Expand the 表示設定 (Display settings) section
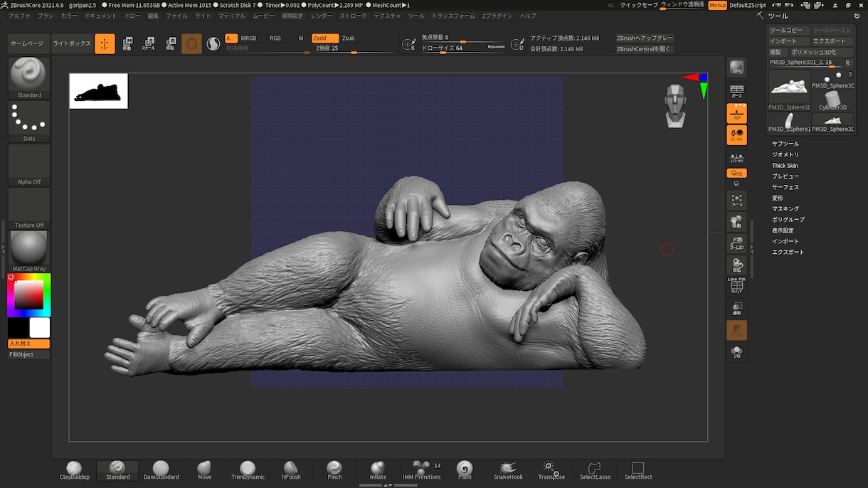 point(783,230)
